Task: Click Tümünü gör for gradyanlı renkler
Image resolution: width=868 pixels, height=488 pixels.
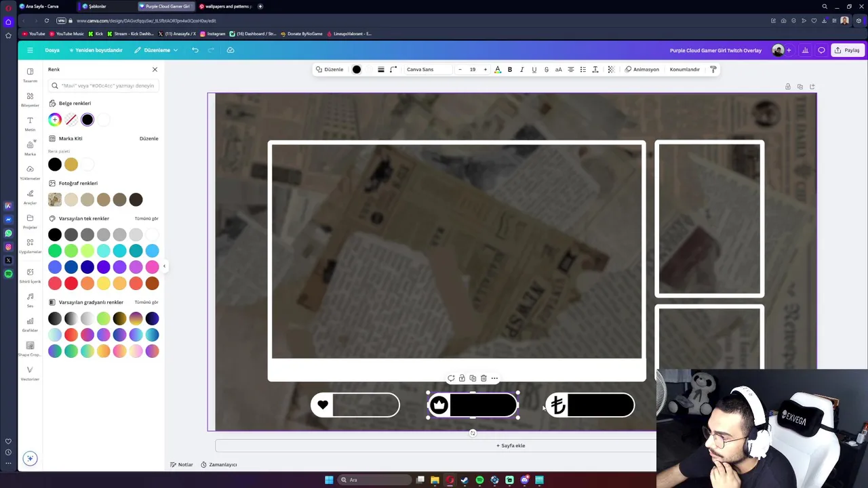Action: (x=146, y=302)
